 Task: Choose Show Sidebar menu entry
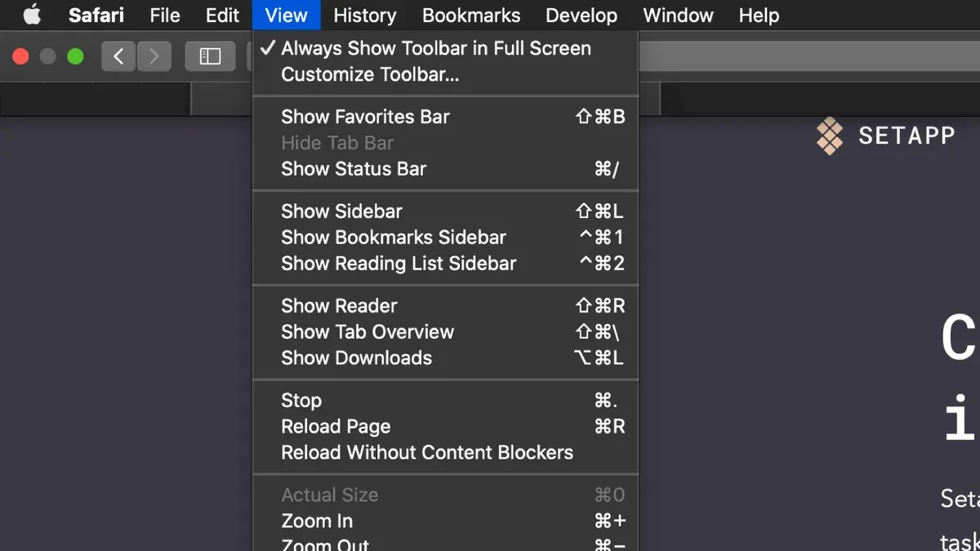(445, 211)
